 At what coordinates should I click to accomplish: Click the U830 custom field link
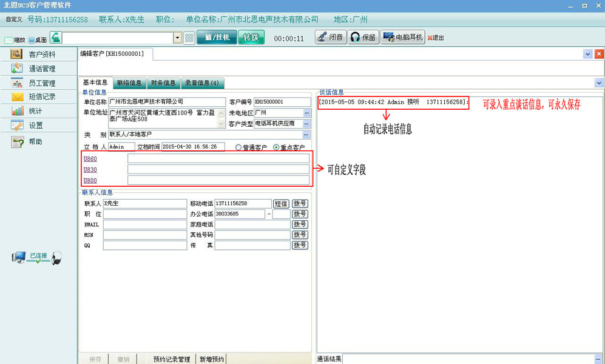coord(90,170)
